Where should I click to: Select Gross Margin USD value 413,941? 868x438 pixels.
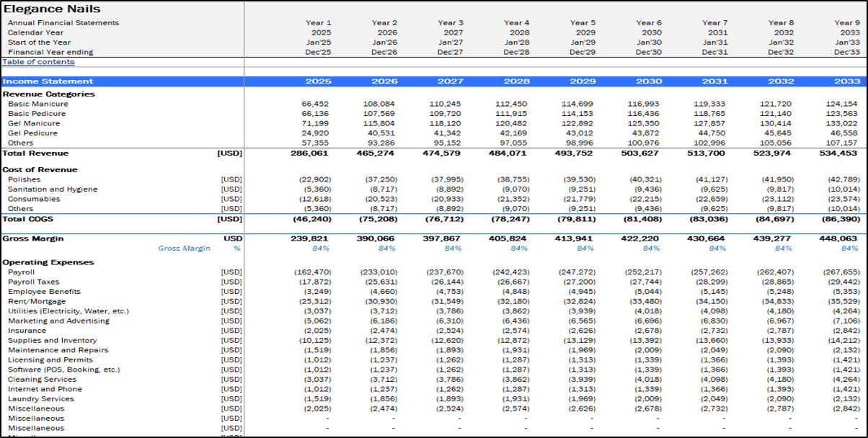pyautogui.click(x=580, y=238)
